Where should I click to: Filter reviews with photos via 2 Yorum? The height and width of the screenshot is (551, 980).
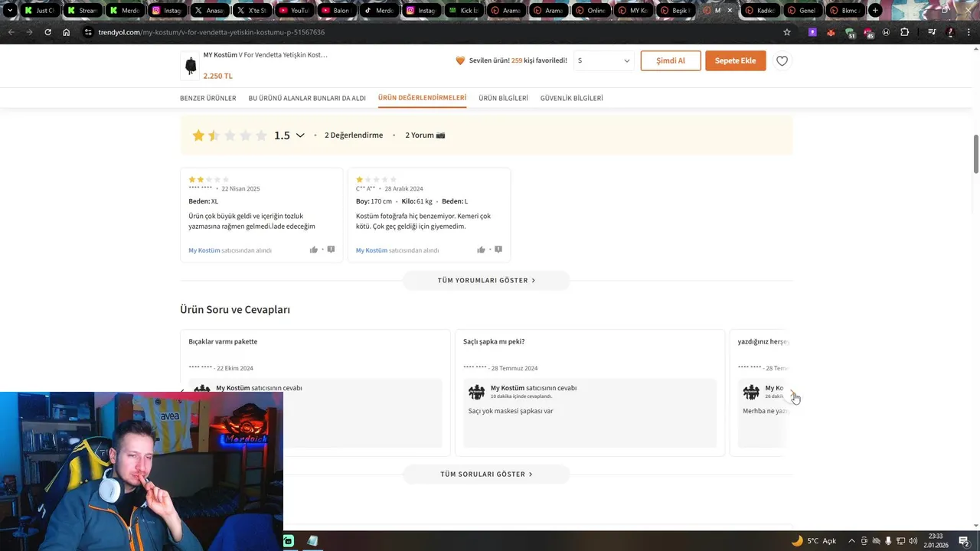click(x=425, y=135)
